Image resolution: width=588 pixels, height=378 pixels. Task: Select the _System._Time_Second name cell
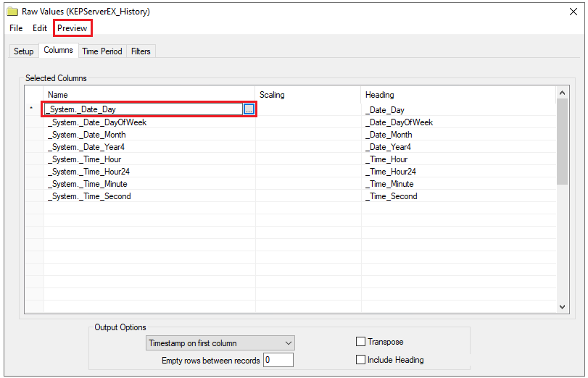coord(149,196)
